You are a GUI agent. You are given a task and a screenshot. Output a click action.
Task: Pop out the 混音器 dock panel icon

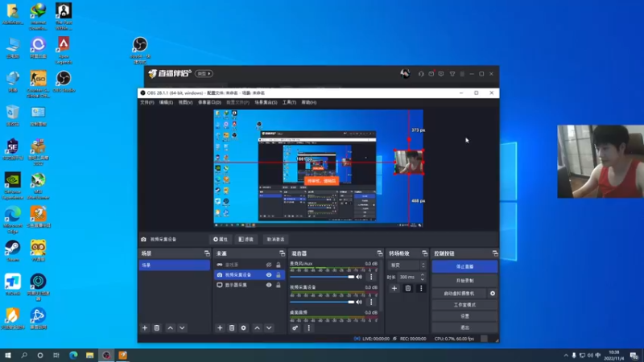click(x=379, y=253)
